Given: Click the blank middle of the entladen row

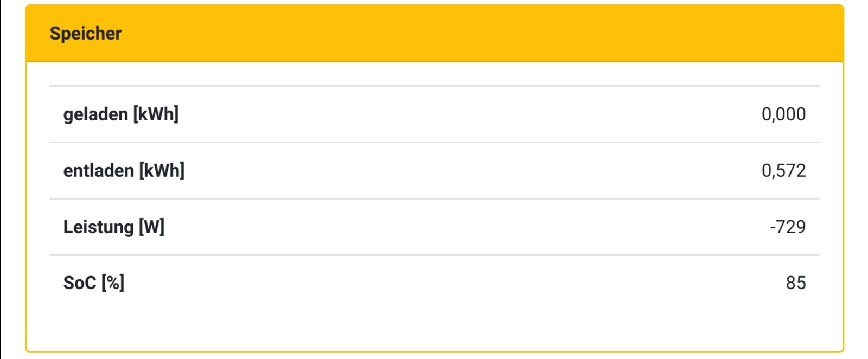Looking at the screenshot, I should click(434, 171).
